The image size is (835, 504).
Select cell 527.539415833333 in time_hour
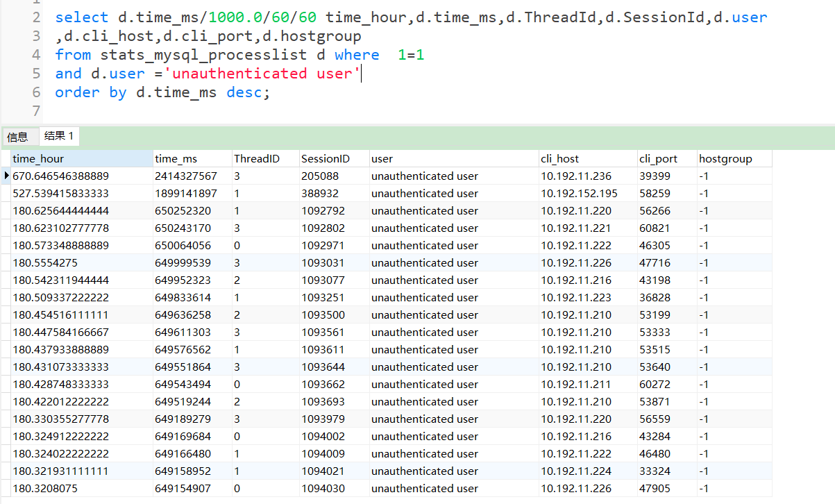point(82,194)
